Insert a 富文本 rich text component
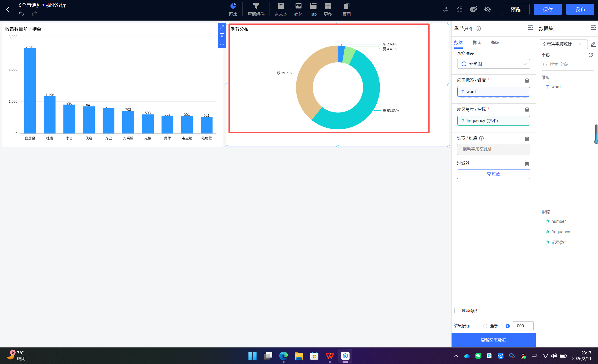 click(281, 9)
